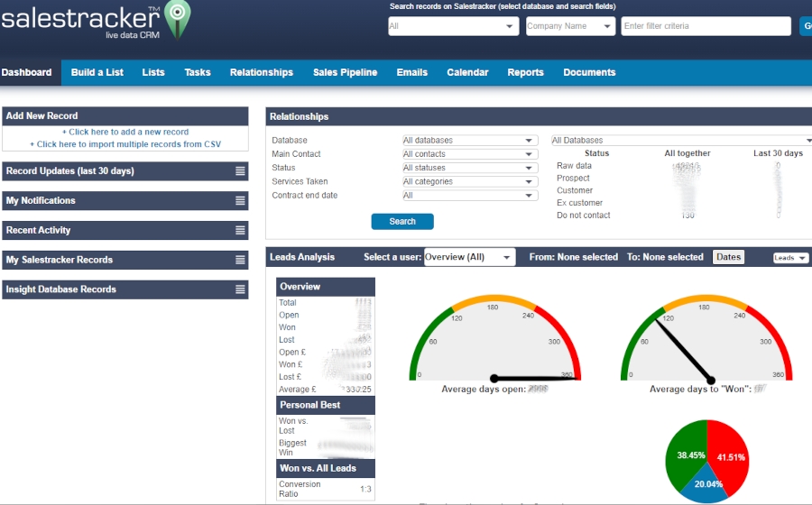Open the Insight Database Records menu icon
The height and width of the screenshot is (505, 812).
pyautogui.click(x=240, y=289)
